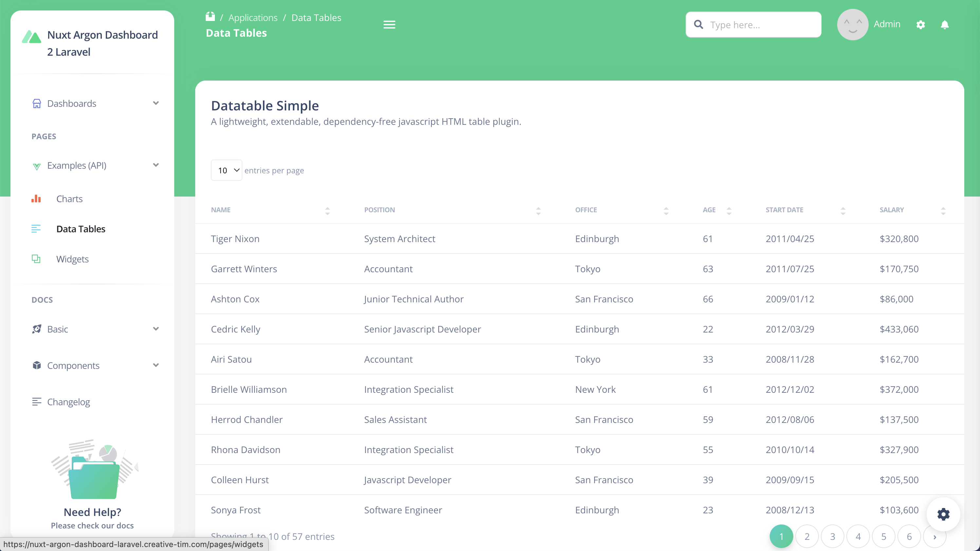Open Data Tables sidebar item

tap(81, 229)
